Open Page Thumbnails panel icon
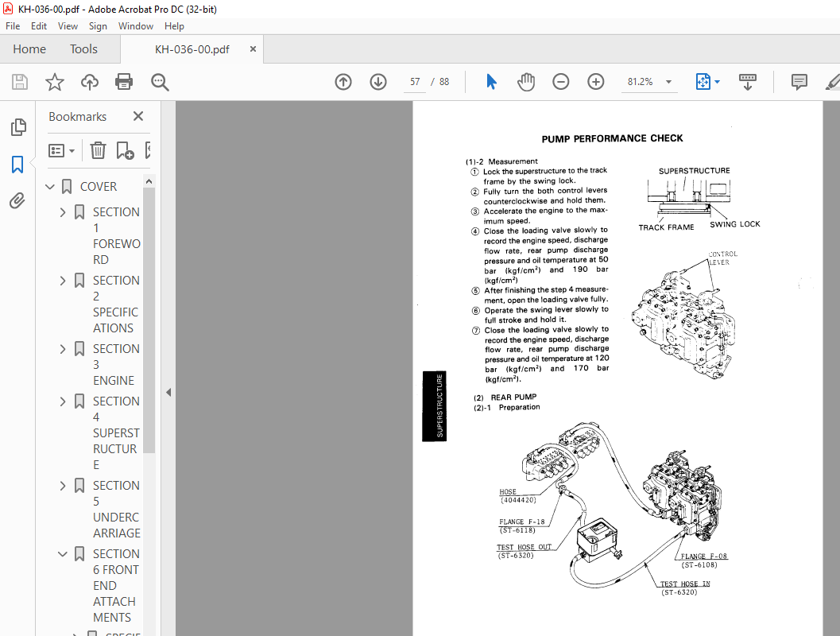 click(x=18, y=127)
